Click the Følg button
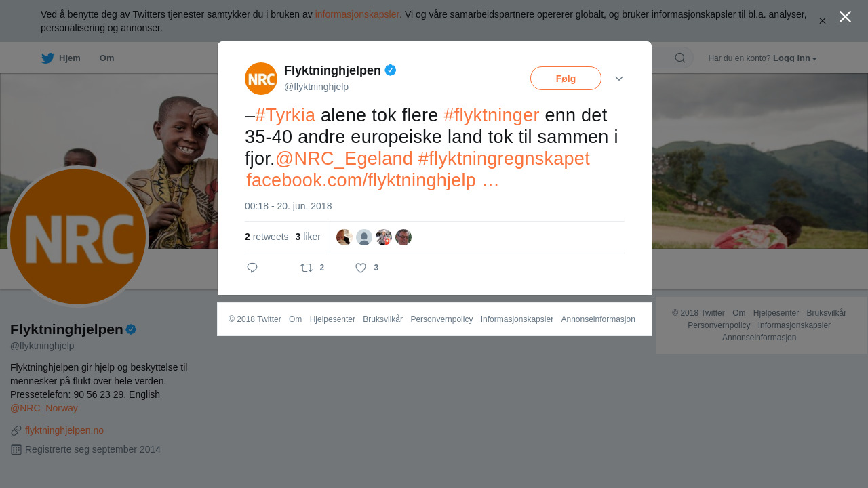Image resolution: width=868 pixels, height=488 pixels. pos(566,79)
